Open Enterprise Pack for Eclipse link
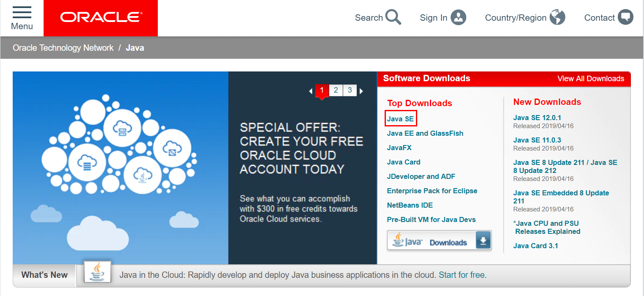The width and height of the screenshot is (644, 296). coord(432,191)
